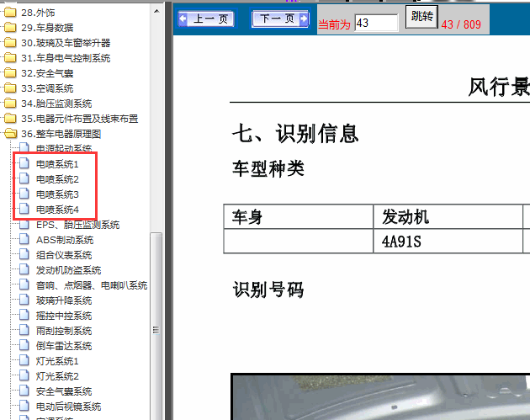The height and width of the screenshot is (420, 530).
Task: Click page icon beside 电喷系统3
Action: click(x=24, y=194)
